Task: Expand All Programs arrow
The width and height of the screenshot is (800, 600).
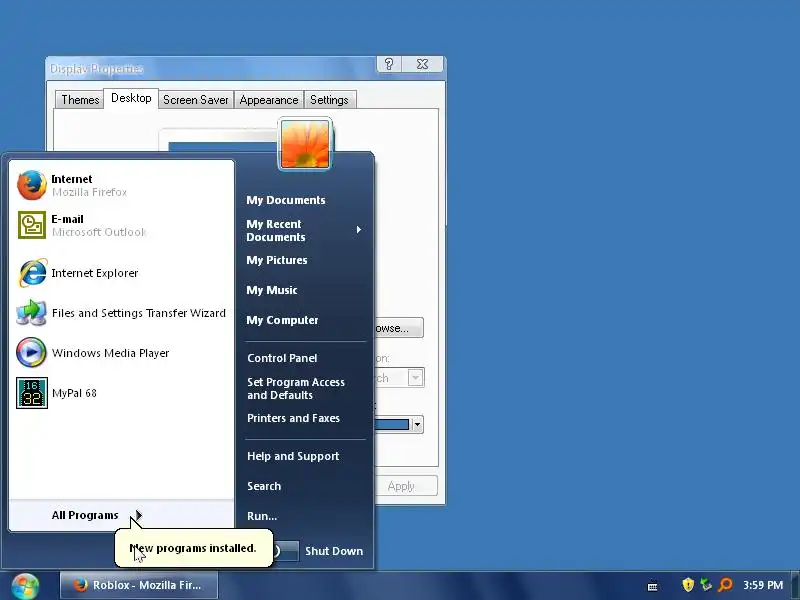Action: (x=138, y=515)
